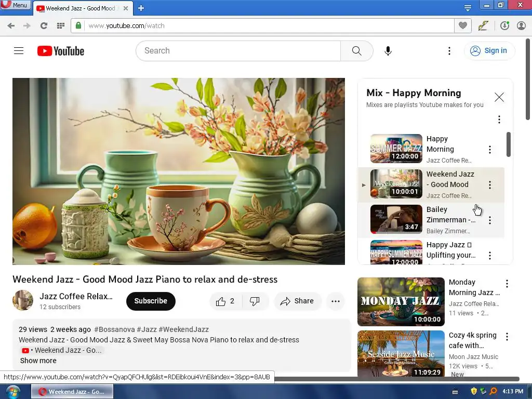
Task: Open the browser account profile icon
Action: [521, 25]
